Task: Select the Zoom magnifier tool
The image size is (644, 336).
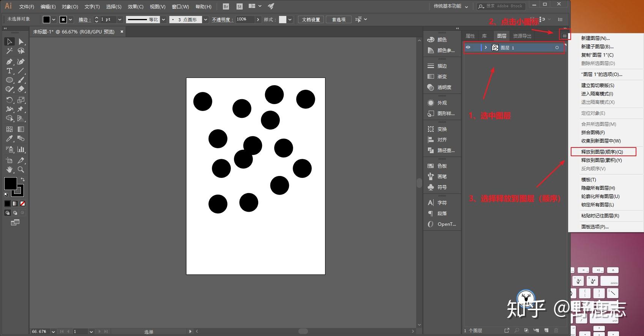Action: (21, 170)
